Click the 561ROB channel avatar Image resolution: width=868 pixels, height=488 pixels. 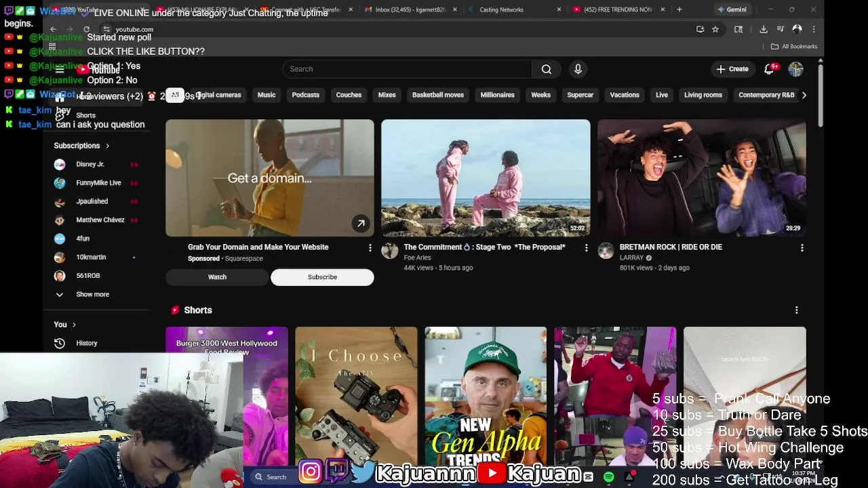click(60, 276)
